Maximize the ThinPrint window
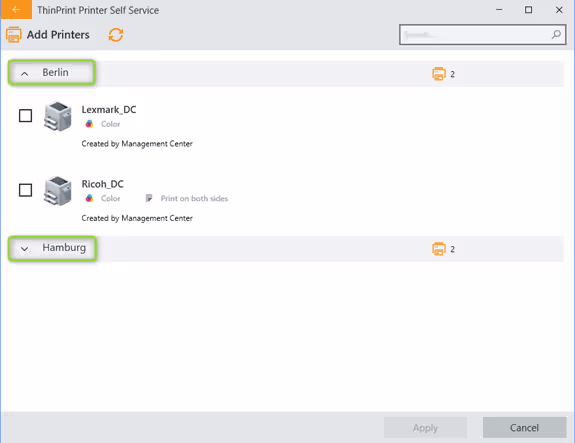This screenshot has width=575, height=443. tap(528, 10)
